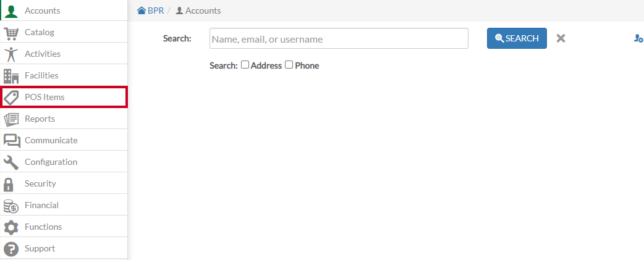Open POS Items tag icon

11,98
